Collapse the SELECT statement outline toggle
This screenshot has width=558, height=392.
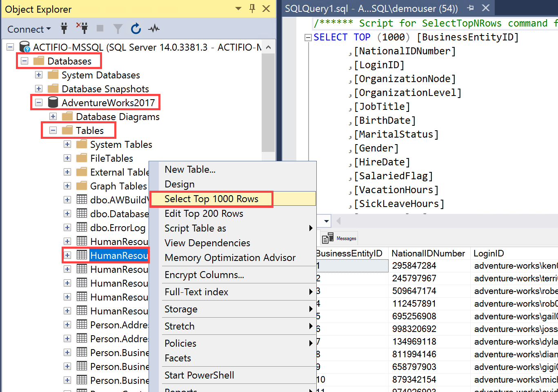[308, 38]
